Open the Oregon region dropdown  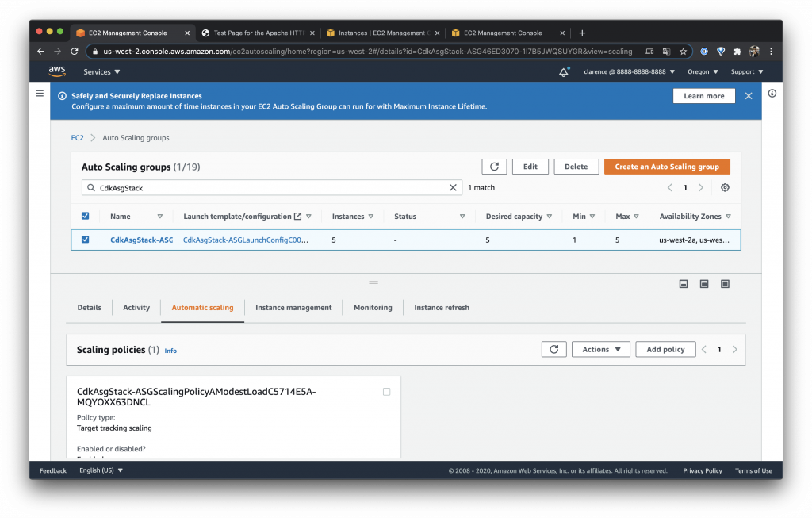[x=703, y=72]
